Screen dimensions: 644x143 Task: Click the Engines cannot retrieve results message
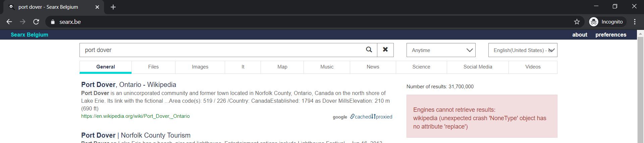(482, 116)
